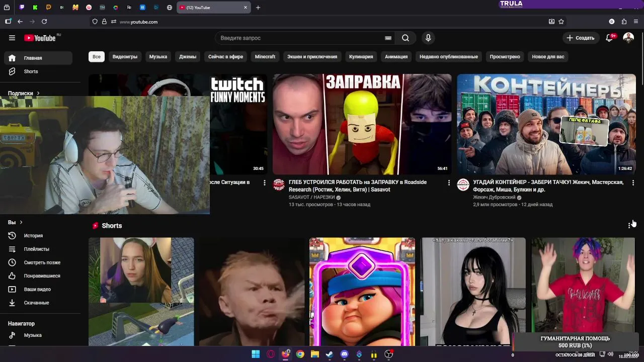644x362 pixels.
Task: Go to Главная in the sidebar
Action: pos(38,58)
